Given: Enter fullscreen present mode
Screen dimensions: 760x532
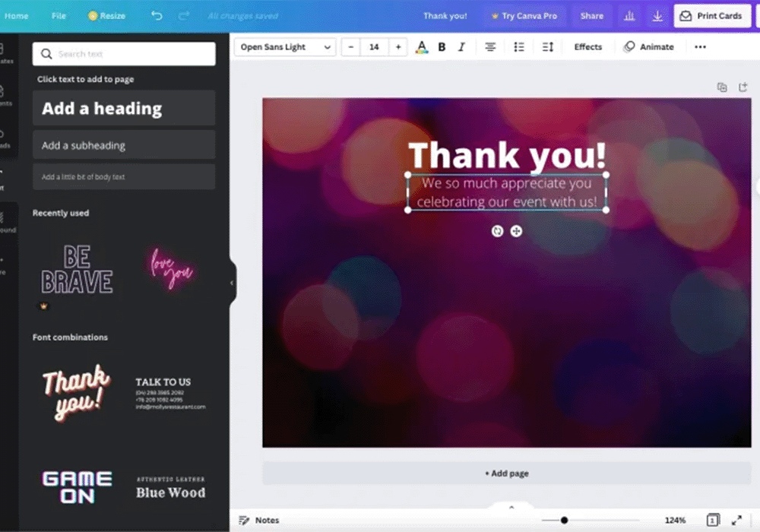Looking at the screenshot, I should pyautogui.click(x=736, y=520).
